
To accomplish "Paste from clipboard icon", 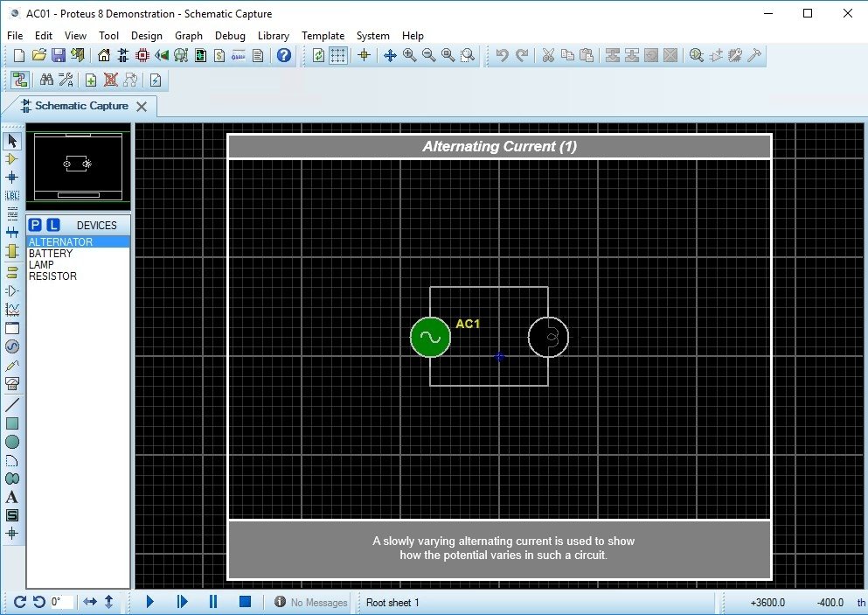I will point(587,55).
